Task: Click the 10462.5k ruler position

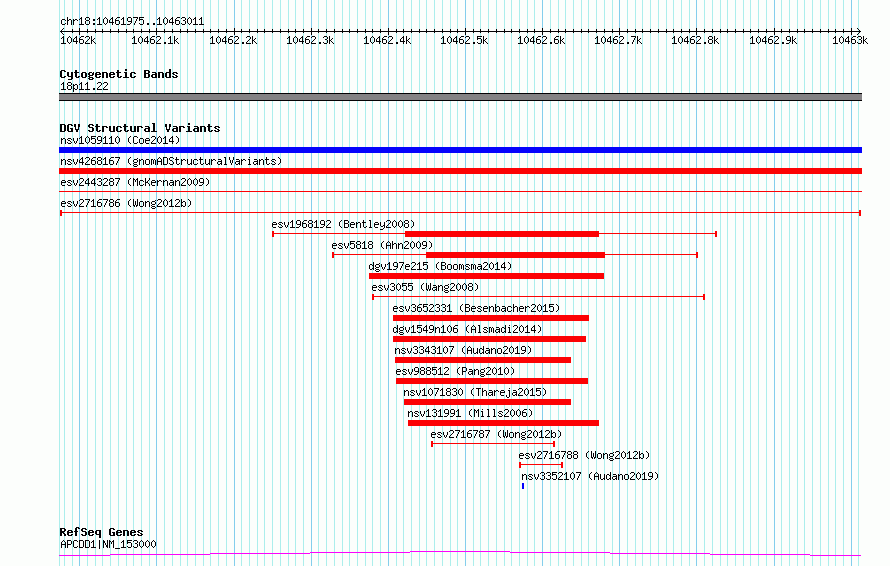Action: click(x=464, y=40)
